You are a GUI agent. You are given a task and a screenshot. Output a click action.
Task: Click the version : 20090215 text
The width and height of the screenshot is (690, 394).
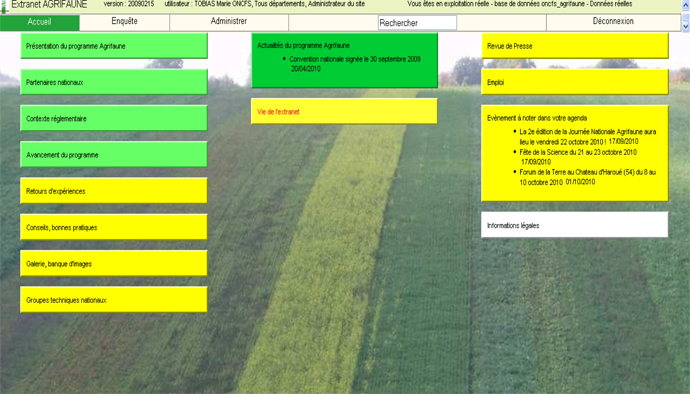(x=129, y=4)
